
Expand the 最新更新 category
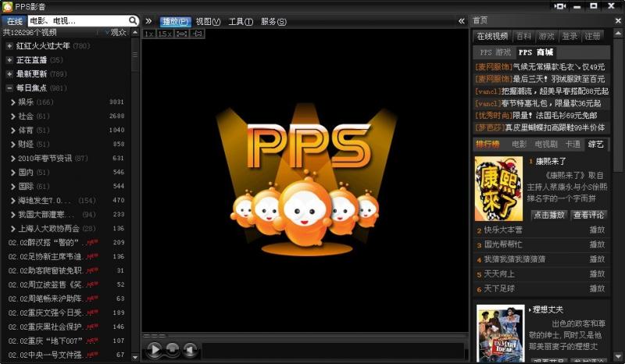(x=9, y=73)
